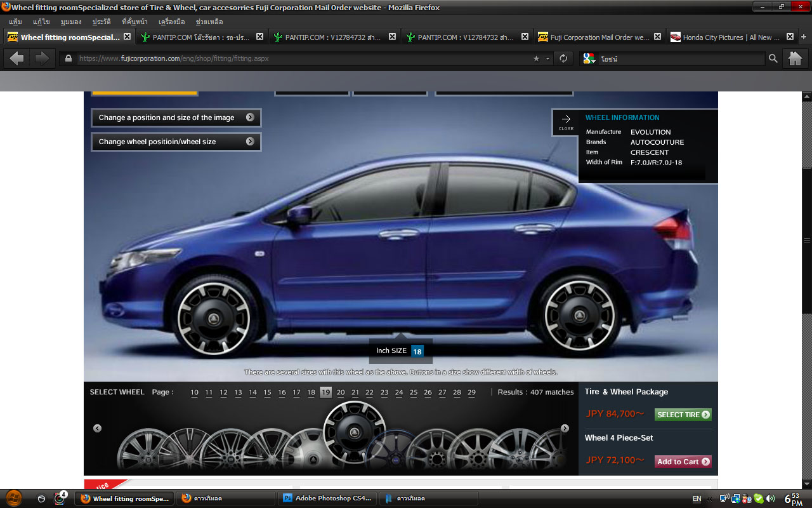Open the แฟ้ม menu

16,22
